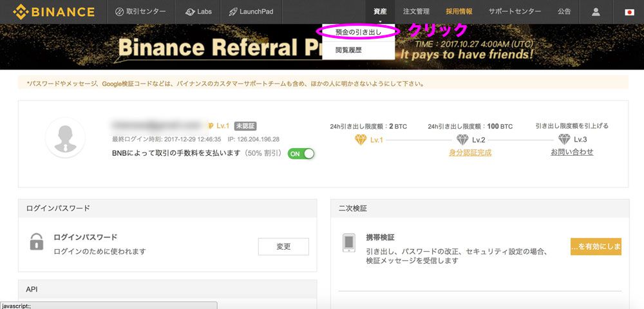644x309 pixels.
Task: Toggle the BNB fee payment switch
Action: point(301,153)
